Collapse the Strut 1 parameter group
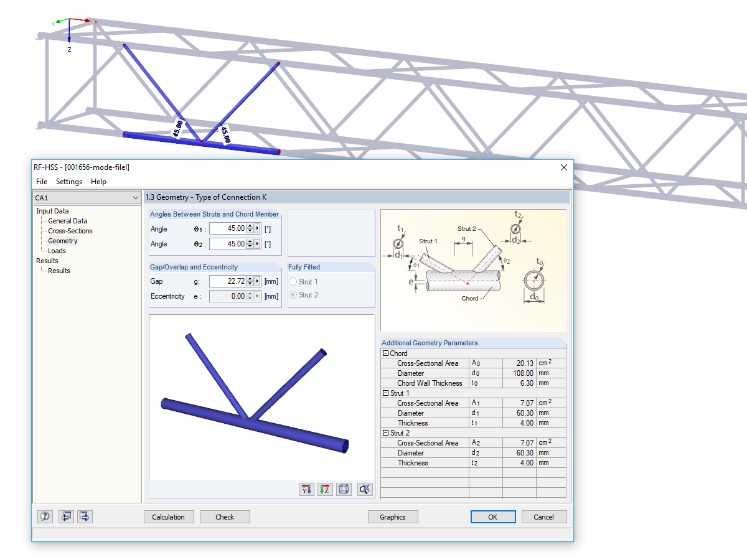Image resolution: width=747 pixels, height=560 pixels. click(385, 393)
